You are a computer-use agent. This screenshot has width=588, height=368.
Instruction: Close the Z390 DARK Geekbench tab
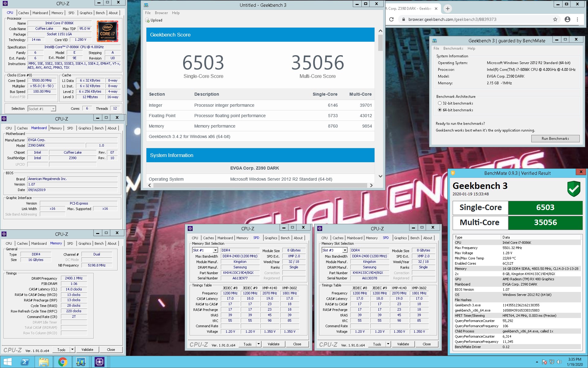436,9
